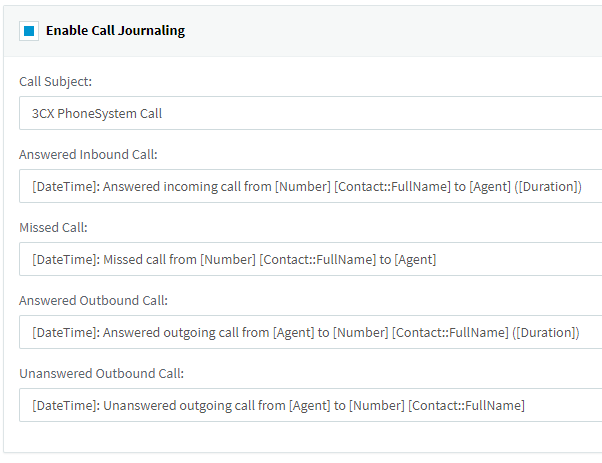Click the Missed Call label
The width and height of the screenshot is (602, 463).
coord(53,227)
